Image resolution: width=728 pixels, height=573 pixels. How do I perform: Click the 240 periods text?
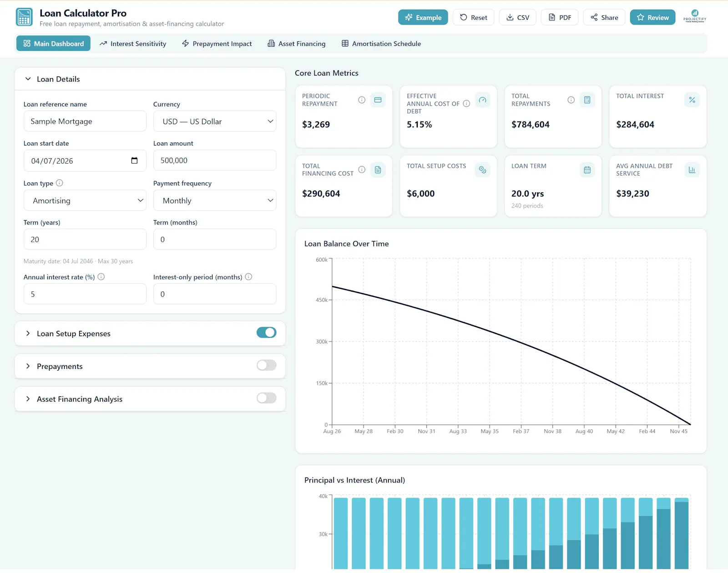tap(527, 206)
